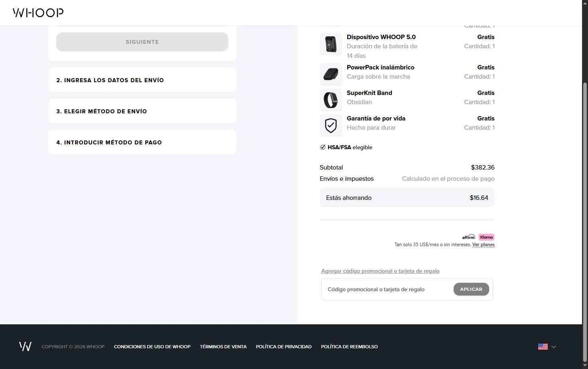Viewport: 588px width, 369px height.
Task: Click the PowerPack inalámbrico title
Action: coord(381,67)
